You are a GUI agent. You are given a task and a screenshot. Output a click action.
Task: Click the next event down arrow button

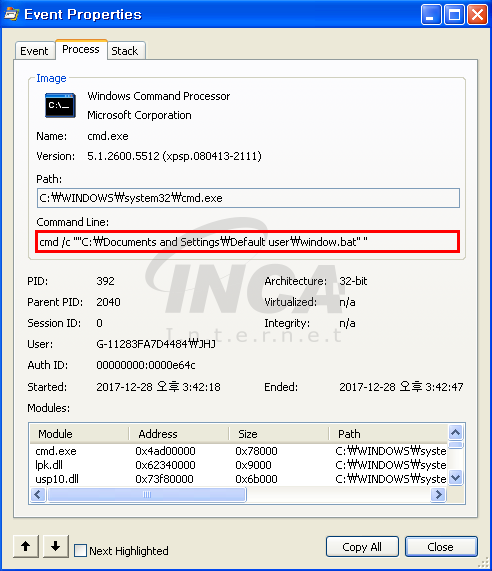pyautogui.click(x=56, y=546)
